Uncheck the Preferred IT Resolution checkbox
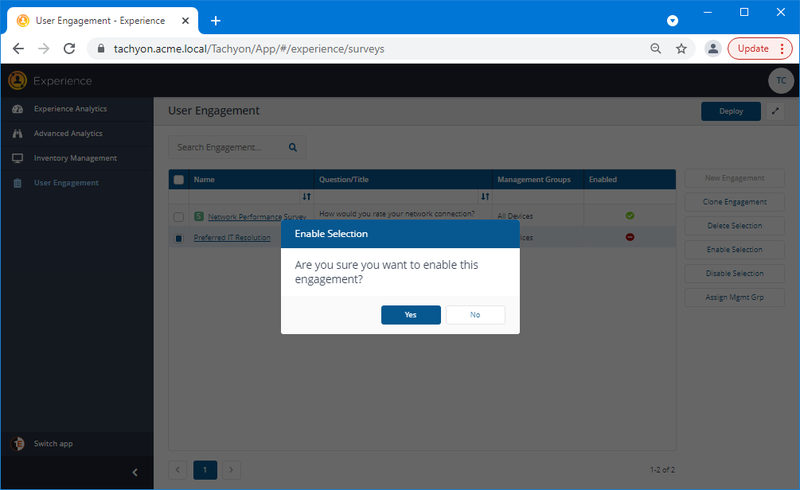This screenshot has width=800, height=490. 179,238
